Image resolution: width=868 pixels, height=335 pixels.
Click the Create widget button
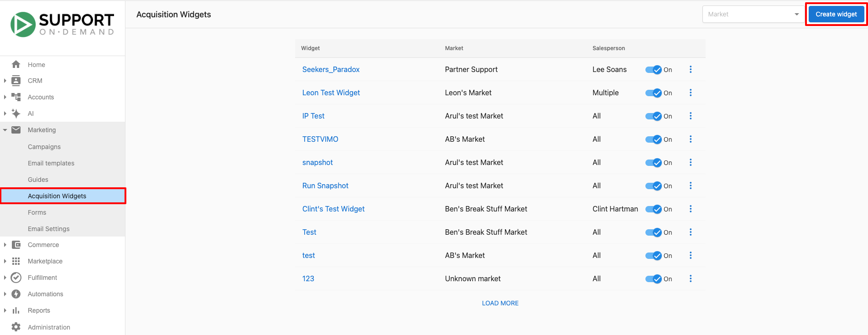tap(836, 14)
